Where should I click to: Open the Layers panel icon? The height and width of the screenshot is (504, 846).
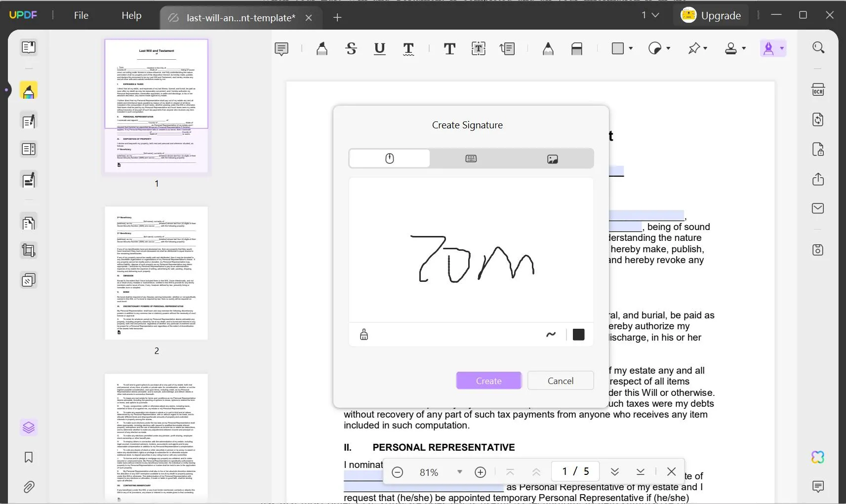click(x=29, y=427)
